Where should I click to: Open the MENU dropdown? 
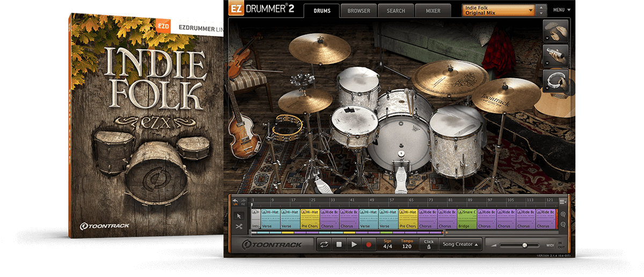point(562,10)
